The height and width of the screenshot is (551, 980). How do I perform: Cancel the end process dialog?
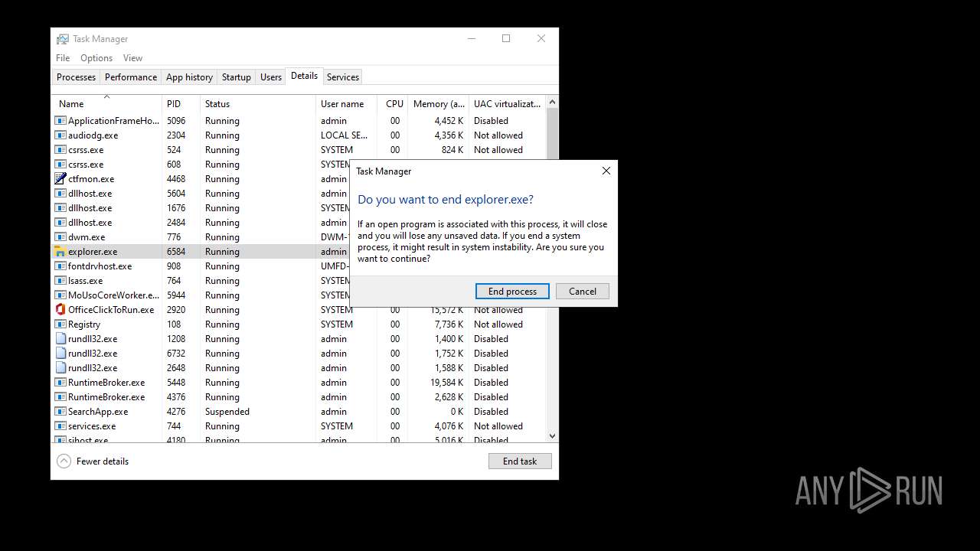pyautogui.click(x=583, y=291)
